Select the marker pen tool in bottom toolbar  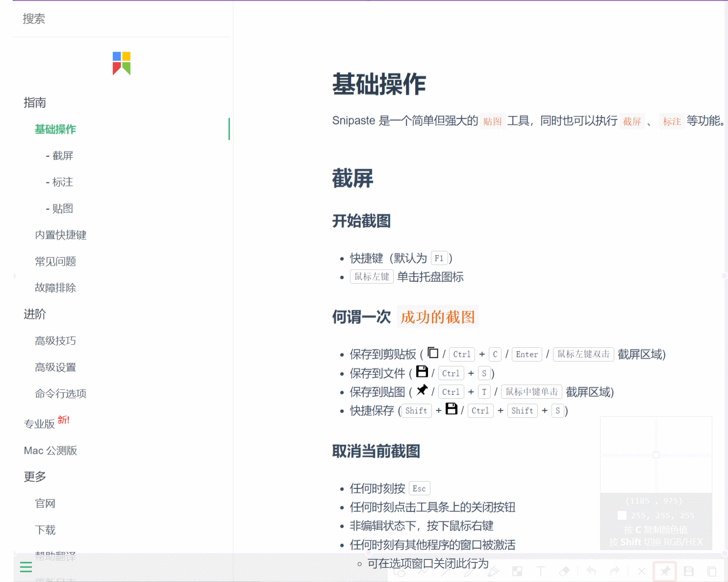494,571
